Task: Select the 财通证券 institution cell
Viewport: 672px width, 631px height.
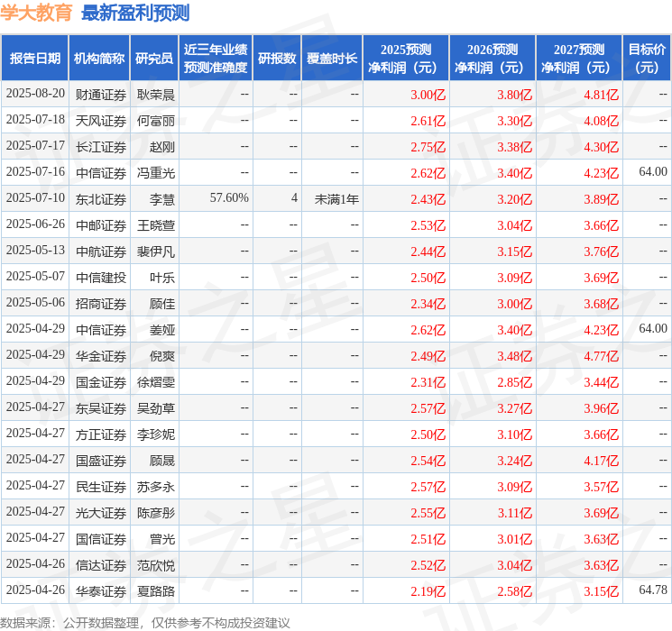Action: (101, 95)
